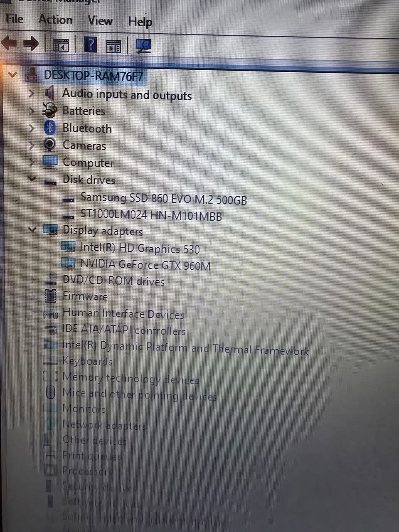The width and height of the screenshot is (399, 532).
Task: Click the Forward arrow toolbar button
Action: (31, 43)
